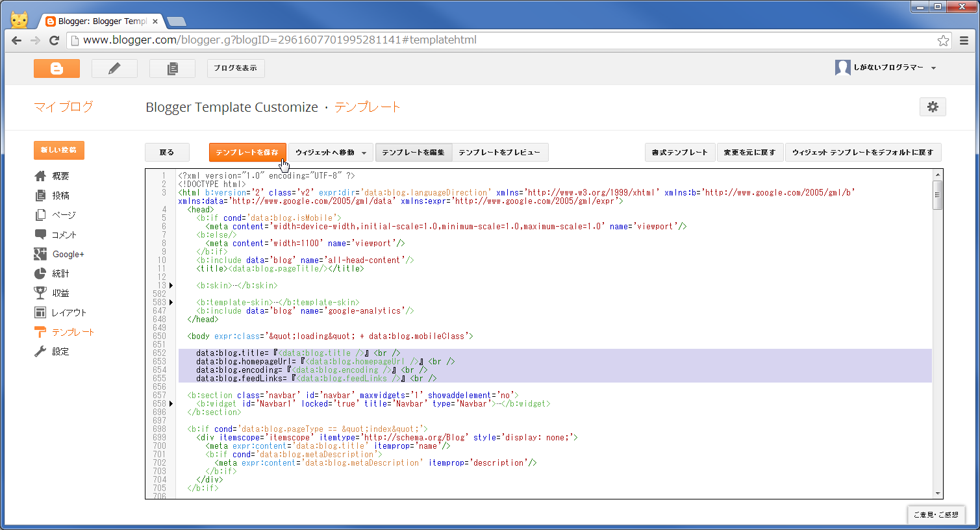
Task: Click the pie chart stats icon
Action: click(x=40, y=273)
